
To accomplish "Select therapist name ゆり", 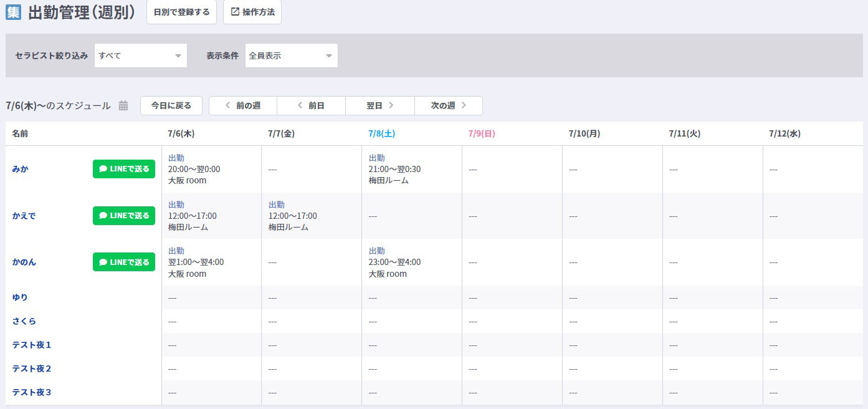I will point(20,297).
